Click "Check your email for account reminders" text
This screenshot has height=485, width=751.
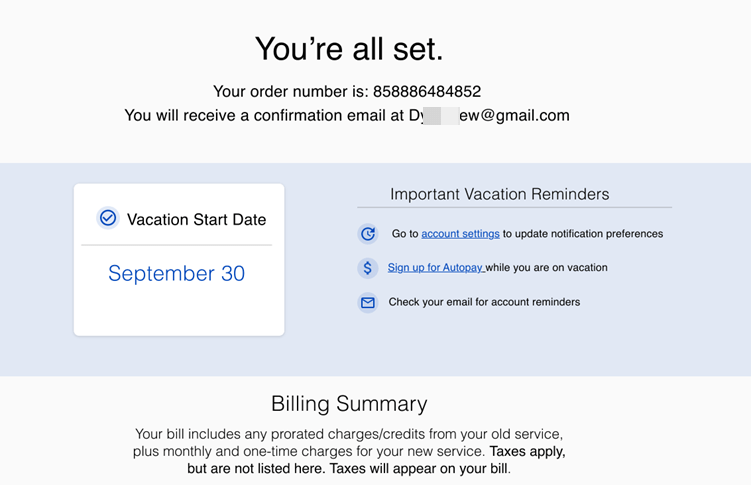484,302
